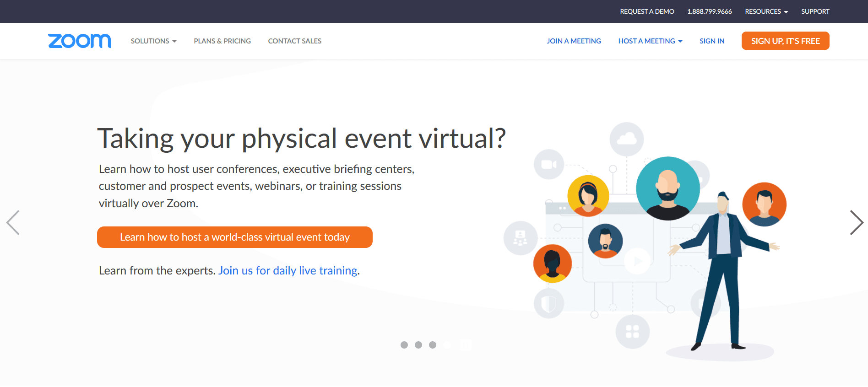Open the Support link
The image size is (868, 387).
pyautogui.click(x=815, y=11)
